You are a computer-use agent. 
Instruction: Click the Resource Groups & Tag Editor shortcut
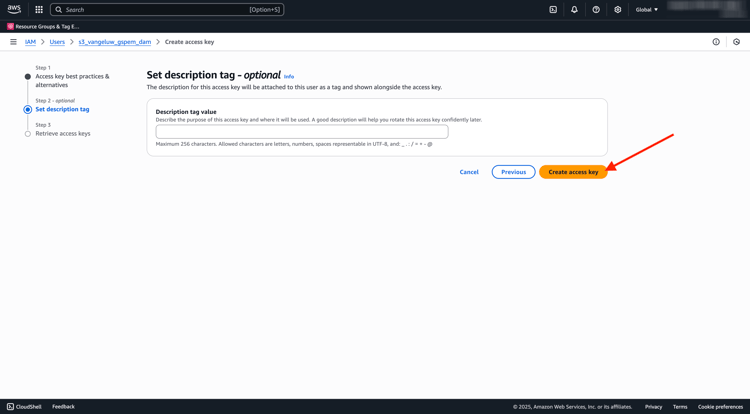[44, 27]
